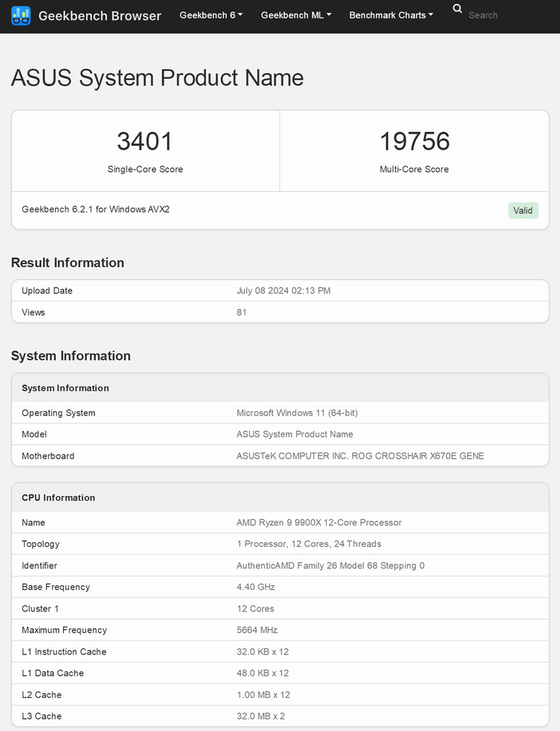This screenshot has width=560, height=731.
Task: Click the Geekbench logo icon
Action: pos(21,15)
